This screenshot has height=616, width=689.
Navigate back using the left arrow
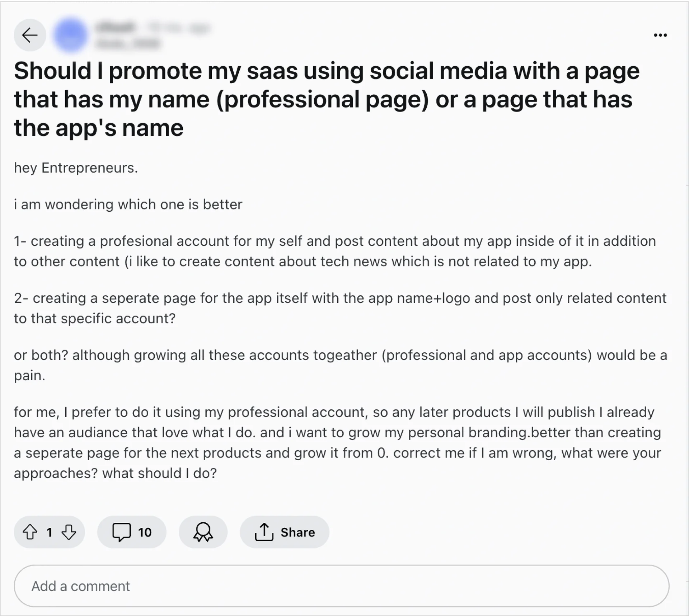pyautogui.click(x=30, y=35)
